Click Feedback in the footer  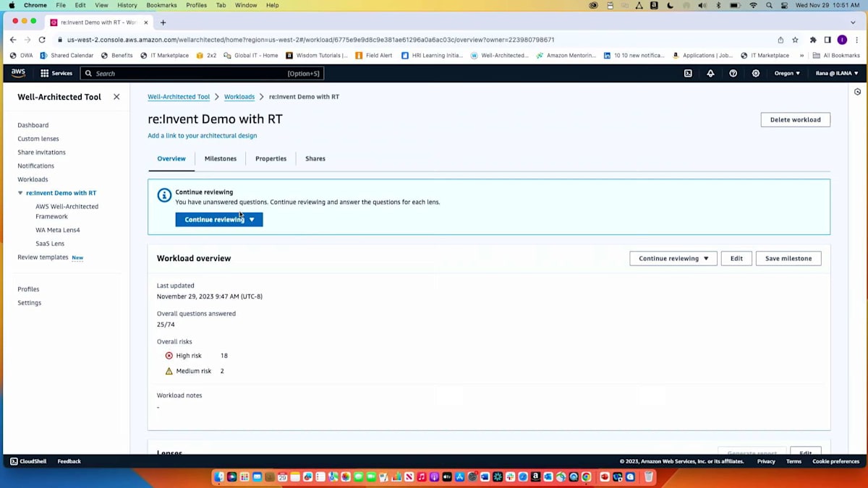pyautogui.click(x=69, y=461)
